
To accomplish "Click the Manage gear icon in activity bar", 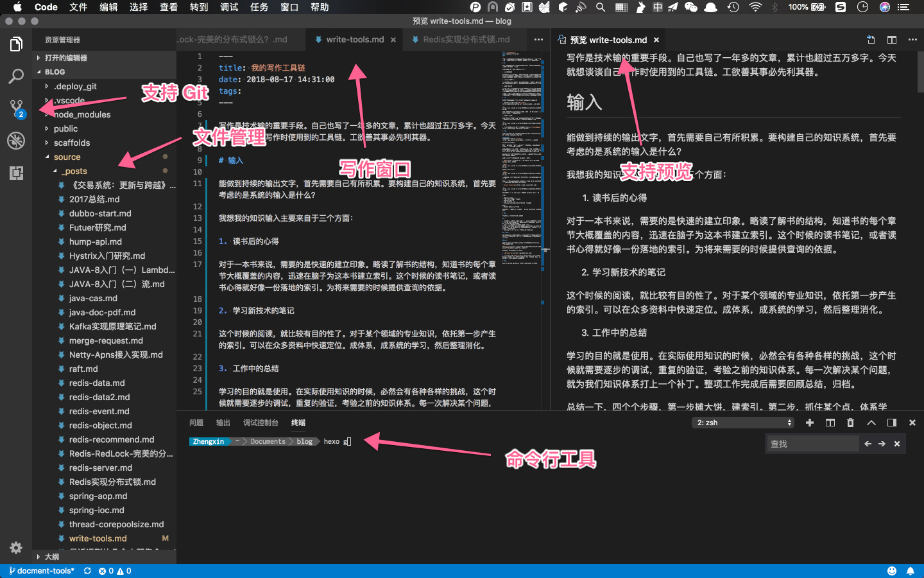I will [x=16, y=548].
